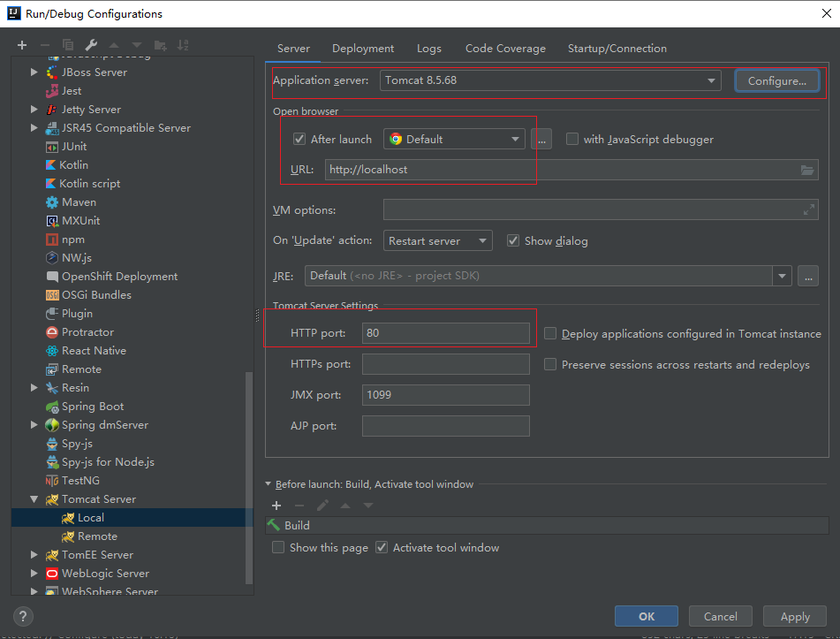Click the AJP port input field
This screenshot has height=639, width=840.
point(446,426)
